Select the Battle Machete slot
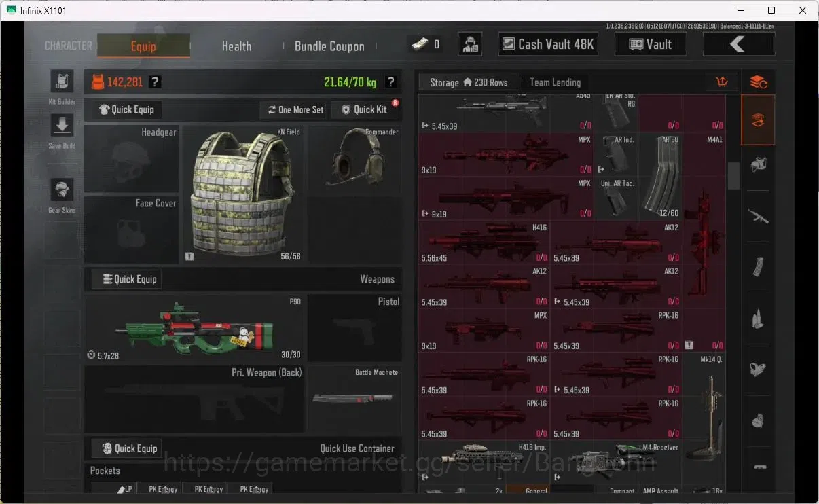 click(x=354, y=399)
